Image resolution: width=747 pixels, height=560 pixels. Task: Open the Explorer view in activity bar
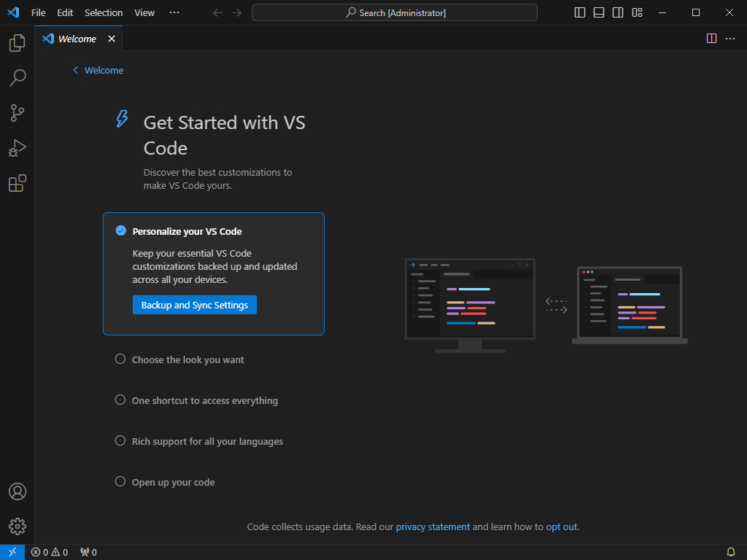pos(18,43)
